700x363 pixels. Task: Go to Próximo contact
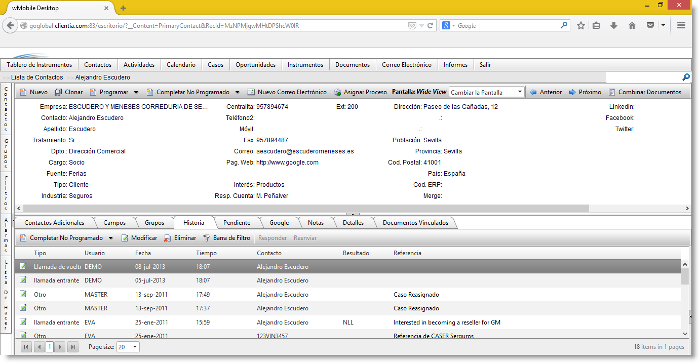(585, 92)
